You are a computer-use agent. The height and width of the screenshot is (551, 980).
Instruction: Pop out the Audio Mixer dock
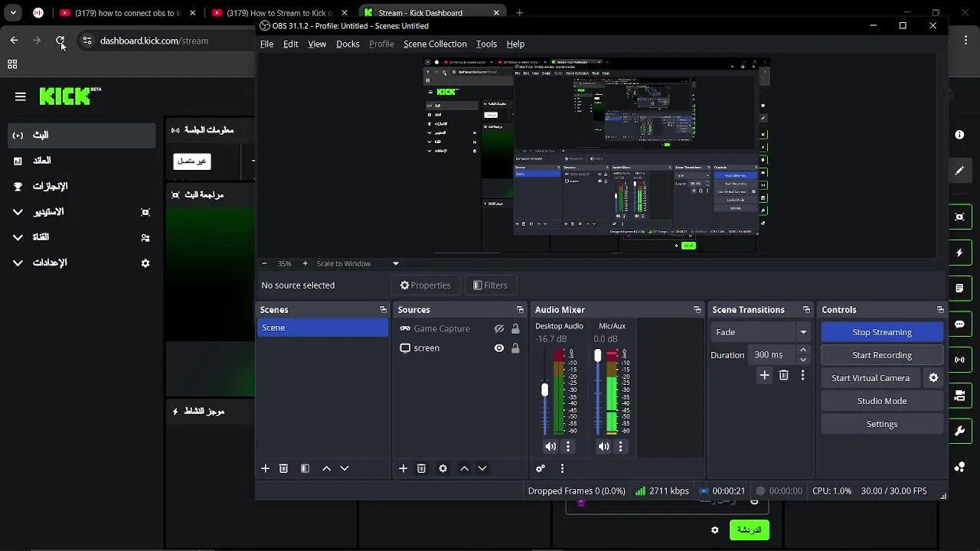coord(697,310)
